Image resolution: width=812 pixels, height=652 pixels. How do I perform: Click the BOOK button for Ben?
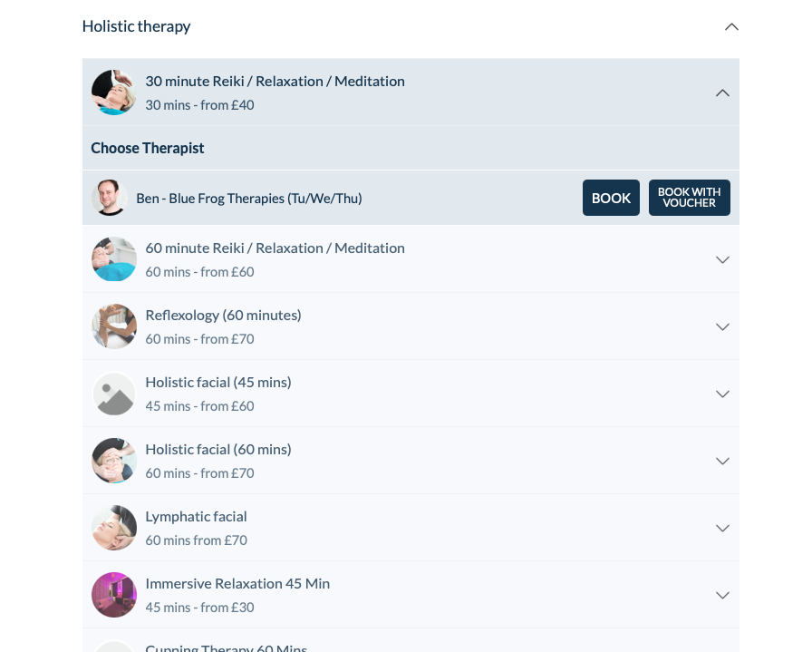tap(611, 198)
